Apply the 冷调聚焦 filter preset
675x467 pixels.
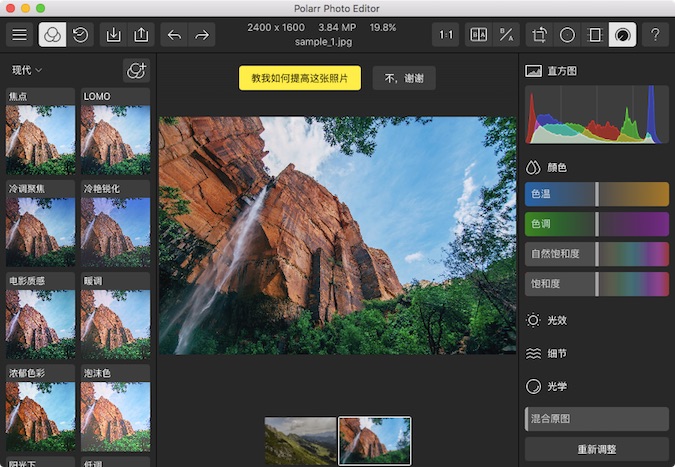coord(40,223)
